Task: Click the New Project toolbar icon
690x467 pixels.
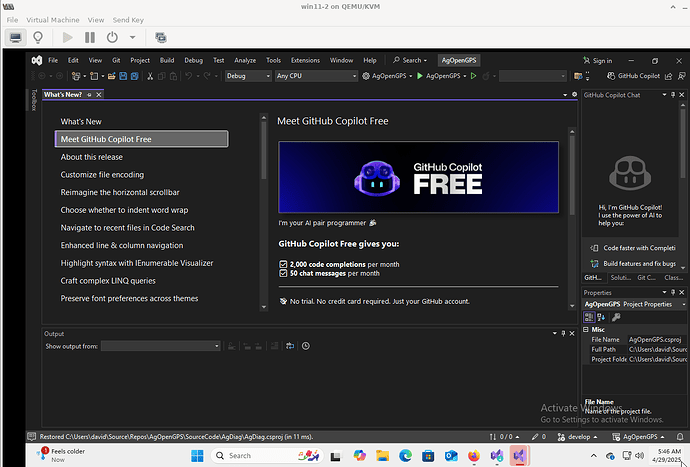Action: tap(76, 76)
